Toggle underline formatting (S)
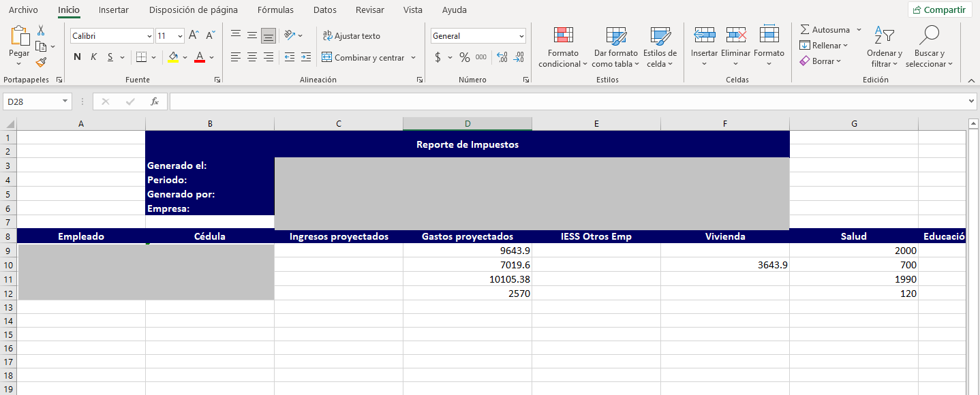 coord(110,57)
